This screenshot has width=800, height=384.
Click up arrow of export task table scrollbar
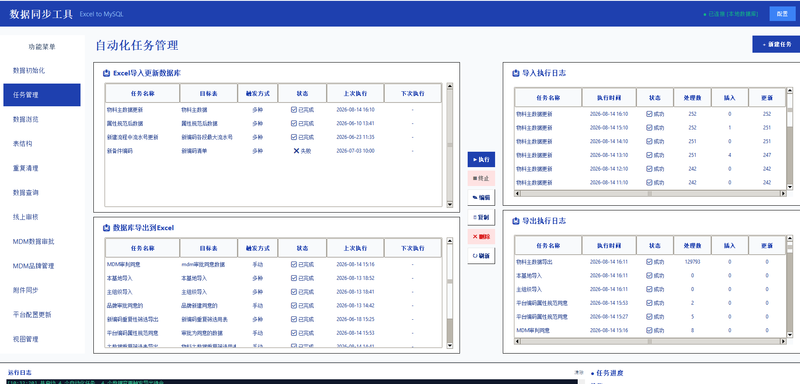coord(449,241)
